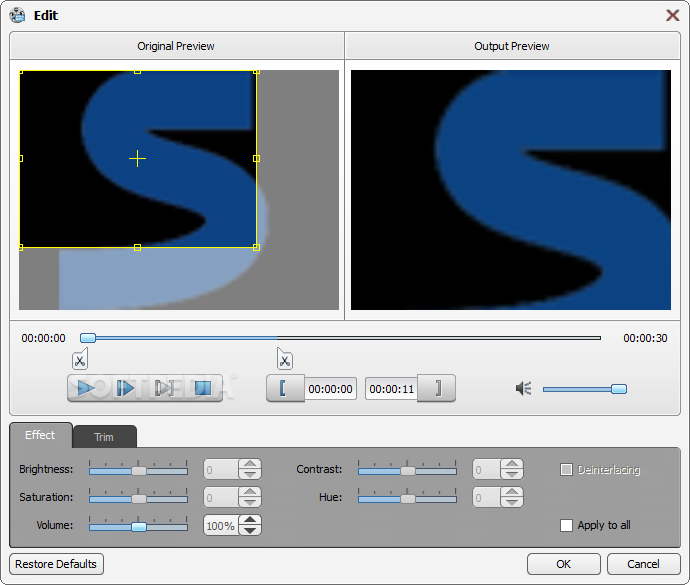Click the crop box right-middle handle

tap(257, 158)
